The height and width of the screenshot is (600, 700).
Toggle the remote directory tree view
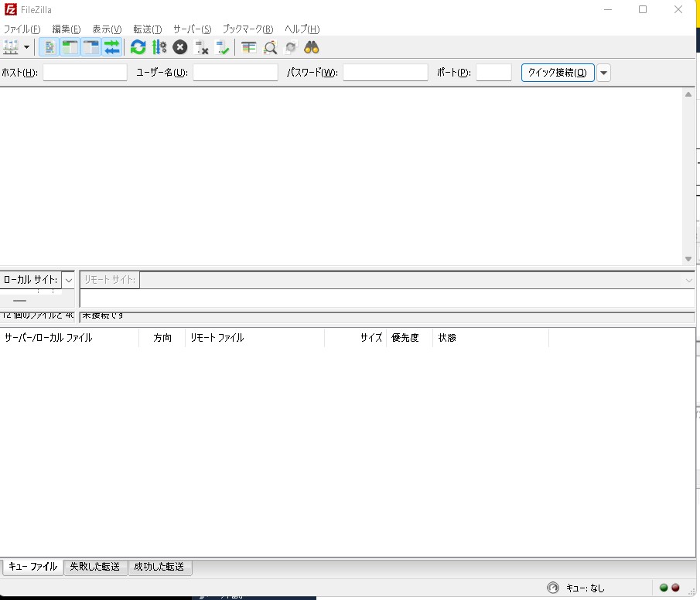91,47
